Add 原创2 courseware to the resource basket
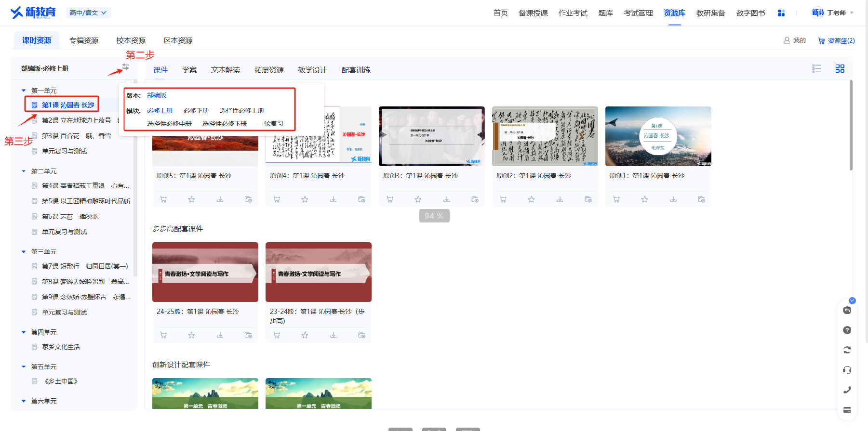868x431 pixels. tap(503, 199)
